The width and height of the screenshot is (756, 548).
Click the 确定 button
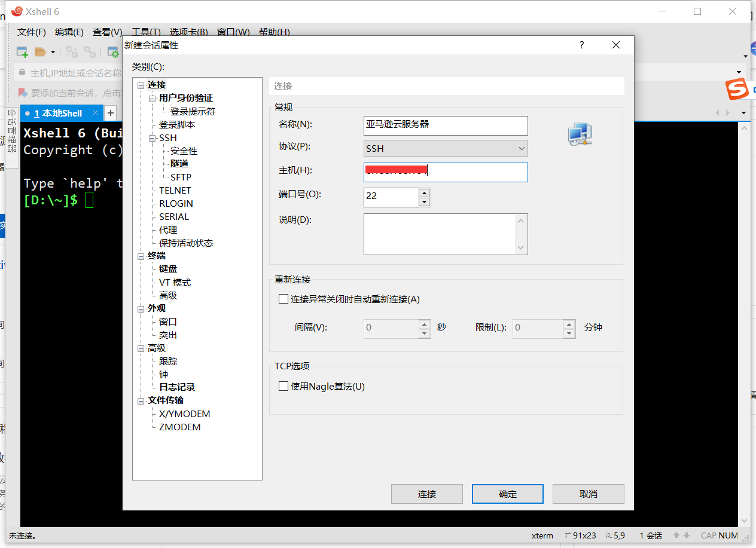point(508,494)
